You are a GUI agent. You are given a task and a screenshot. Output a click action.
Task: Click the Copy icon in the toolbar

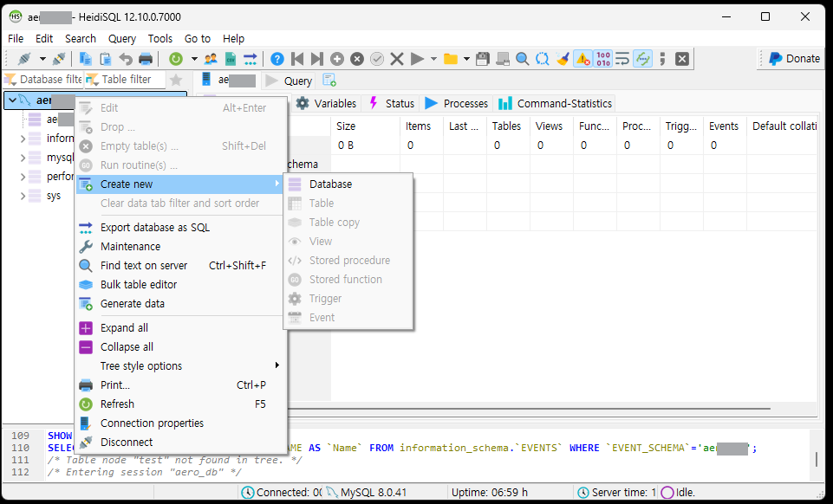[x=85, y=59]
